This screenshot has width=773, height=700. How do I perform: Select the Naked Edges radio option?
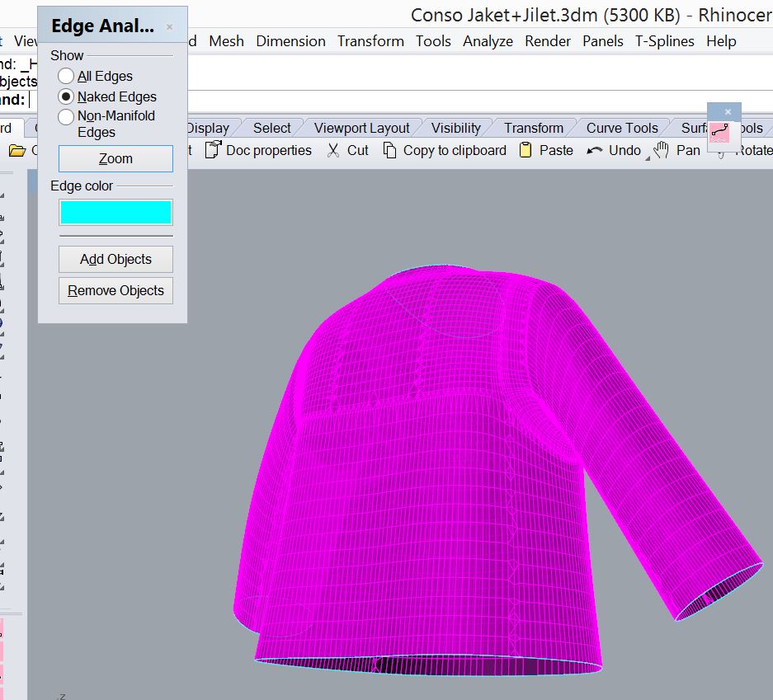coord(66,96)
